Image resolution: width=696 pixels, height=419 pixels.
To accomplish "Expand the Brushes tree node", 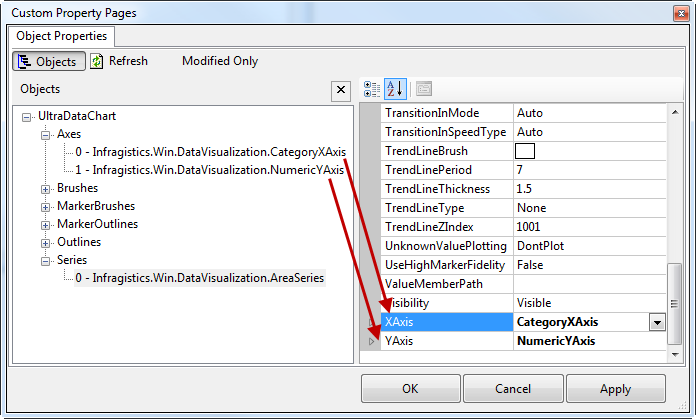I will click(x=46, y=188).
